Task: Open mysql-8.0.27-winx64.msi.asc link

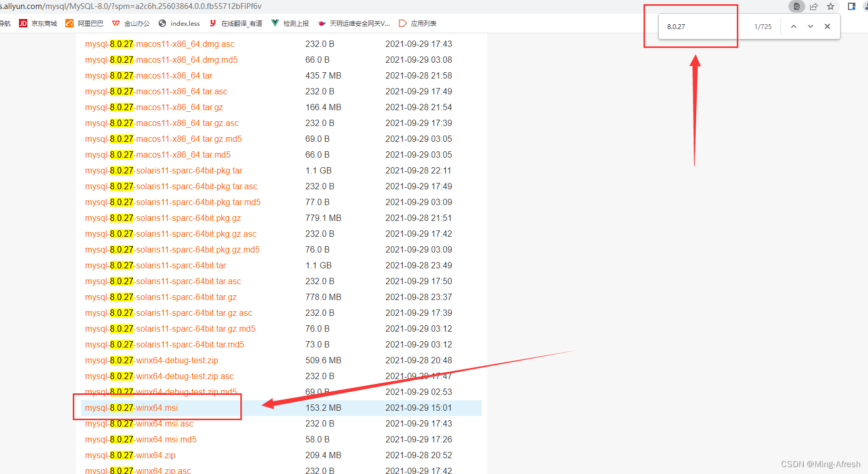Action: tap(139, 423)
